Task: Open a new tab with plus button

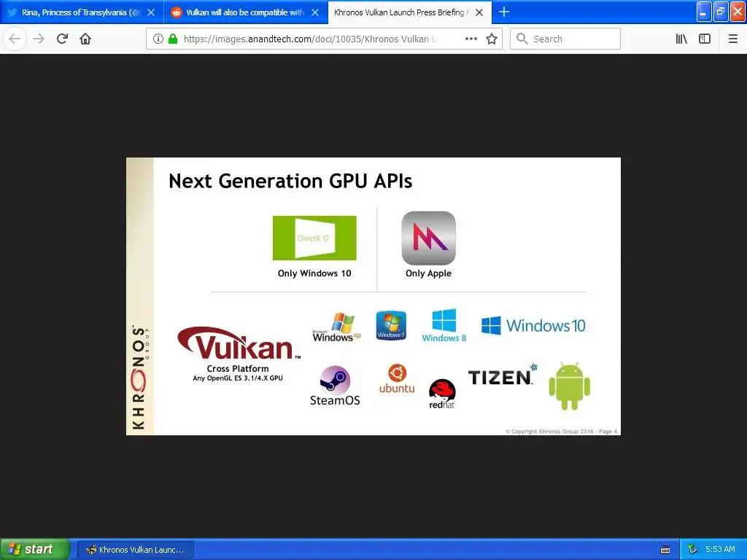Action: (x=504, y=12)
